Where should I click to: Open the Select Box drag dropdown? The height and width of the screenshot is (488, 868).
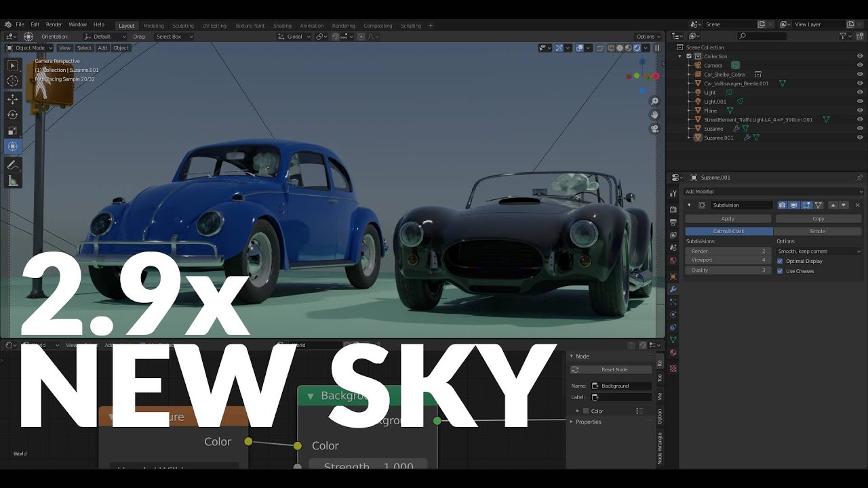[173, 37]
